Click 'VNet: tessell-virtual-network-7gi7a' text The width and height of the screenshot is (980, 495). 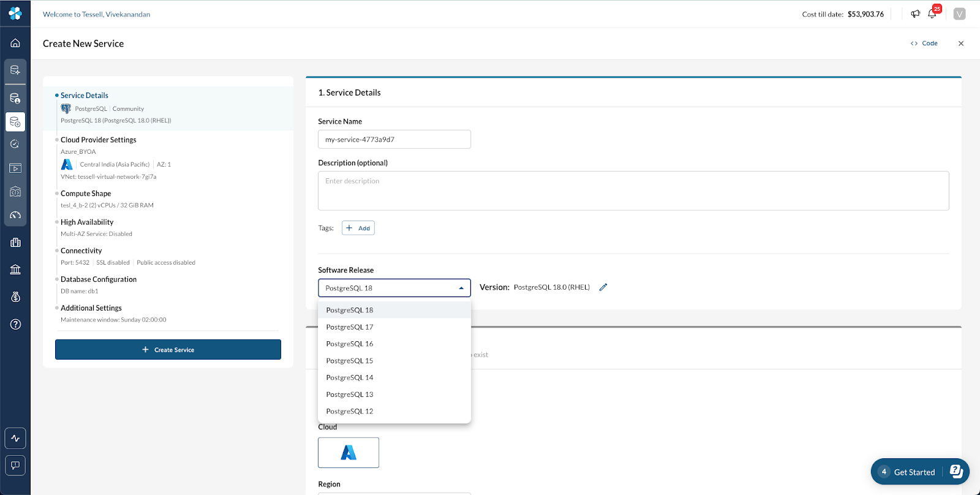click(108, 176)
